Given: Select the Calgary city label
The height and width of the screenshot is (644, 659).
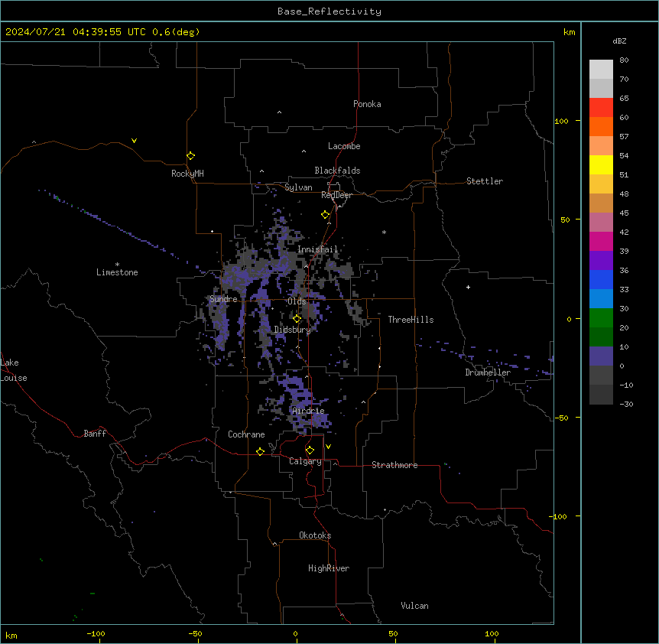Looking at the screenshot, I should tap(305, 461).
